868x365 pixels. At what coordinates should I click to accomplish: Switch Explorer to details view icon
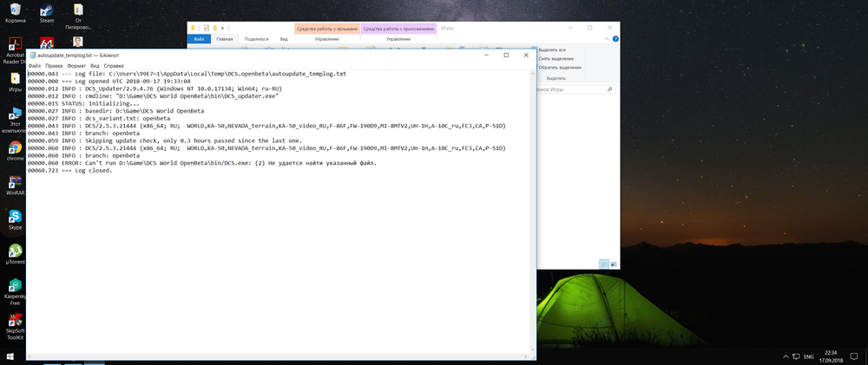pyautogui.click(x=604, y=264)
